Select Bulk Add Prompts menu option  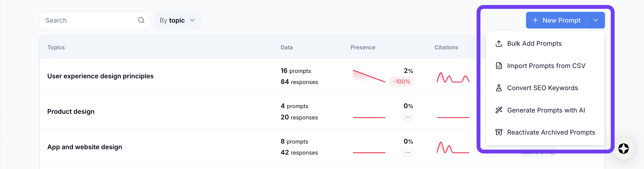[534, 44]
